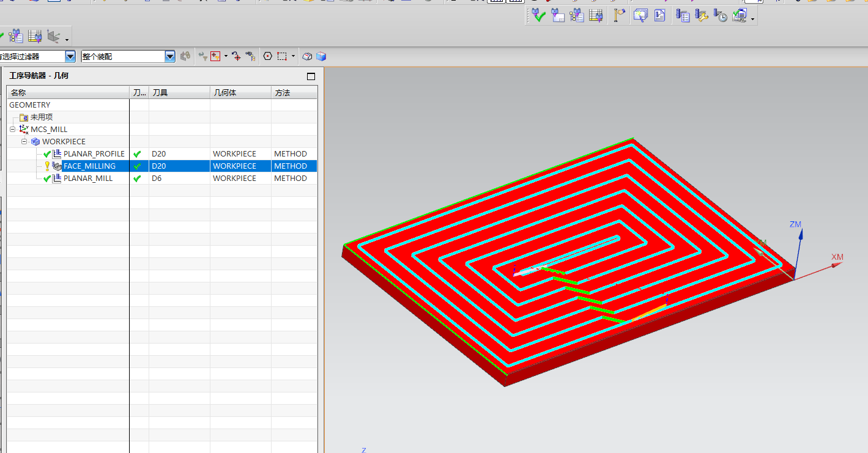Click the machine tool table view icon in the top-right toolbar
This screenshot has height=453, width=868.
click(x=595, y=16)
